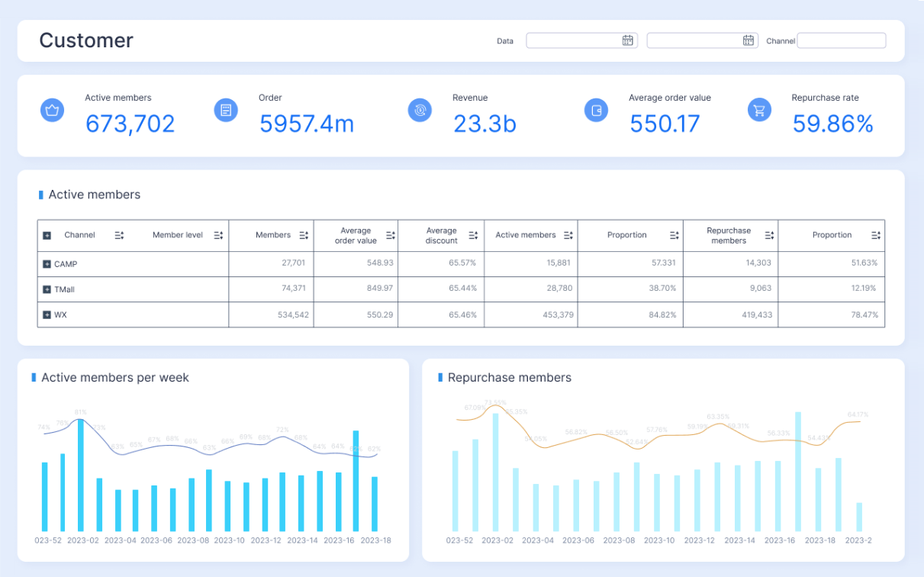Sort table by Members column icon
This screenshot has height=577, width=924.
pos(304,235)
